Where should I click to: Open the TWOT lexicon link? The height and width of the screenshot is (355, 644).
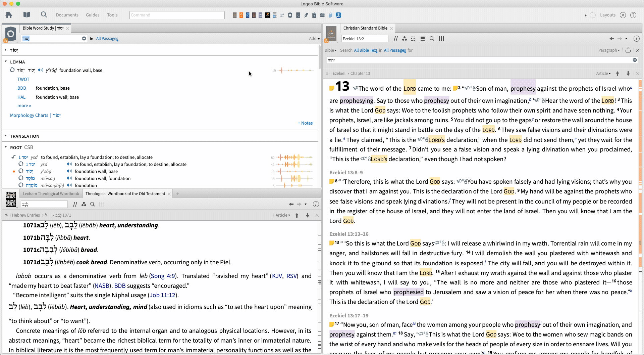[23, 79]
